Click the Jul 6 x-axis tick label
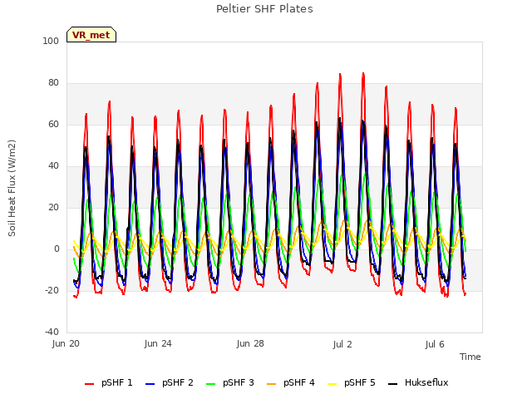This screenshot has height=399, width=532. (x=435, y=344)
